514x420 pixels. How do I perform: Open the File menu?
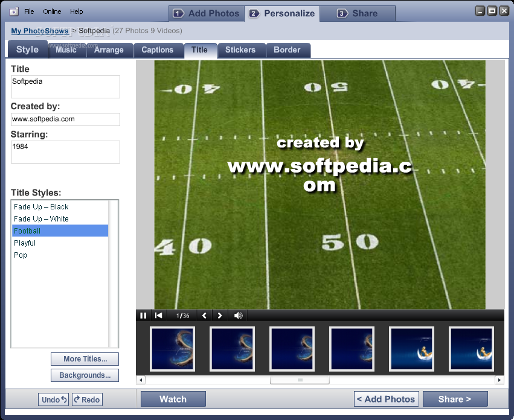(29, 11)
